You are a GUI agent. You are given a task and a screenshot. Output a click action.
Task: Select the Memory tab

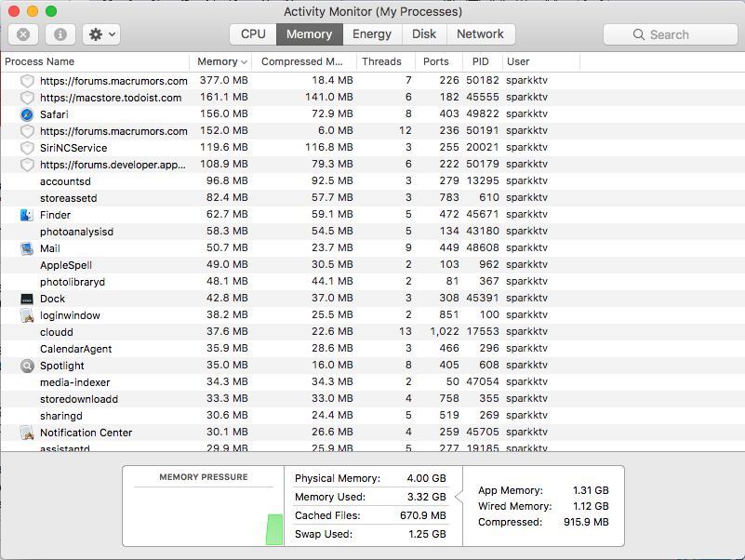pos(310,34)
